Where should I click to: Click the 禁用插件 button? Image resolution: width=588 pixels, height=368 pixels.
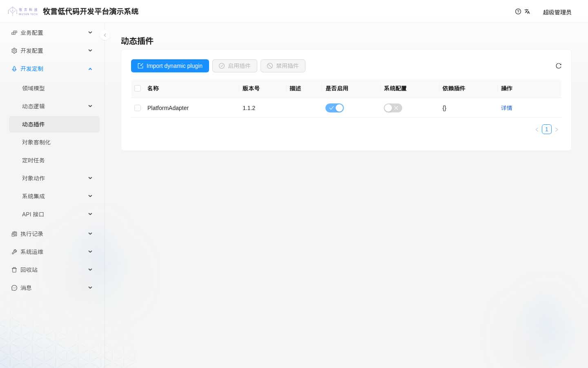pos(283,66)
